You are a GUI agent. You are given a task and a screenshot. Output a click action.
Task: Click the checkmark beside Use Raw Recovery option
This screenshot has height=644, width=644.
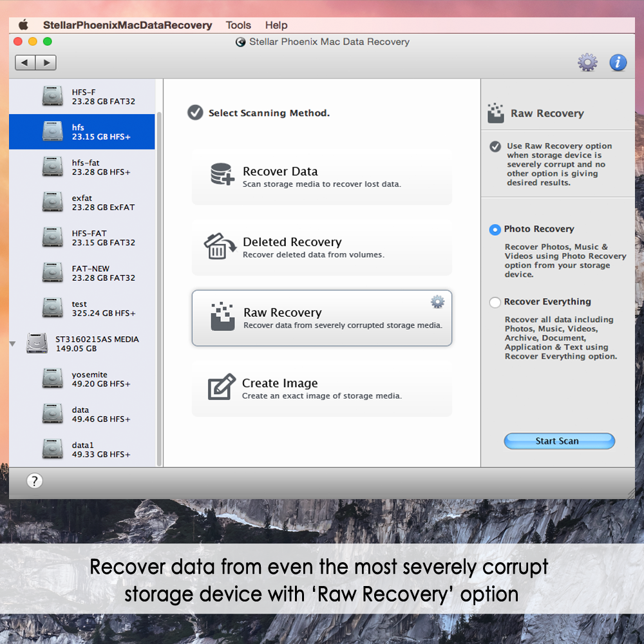(x=495, y=147)
